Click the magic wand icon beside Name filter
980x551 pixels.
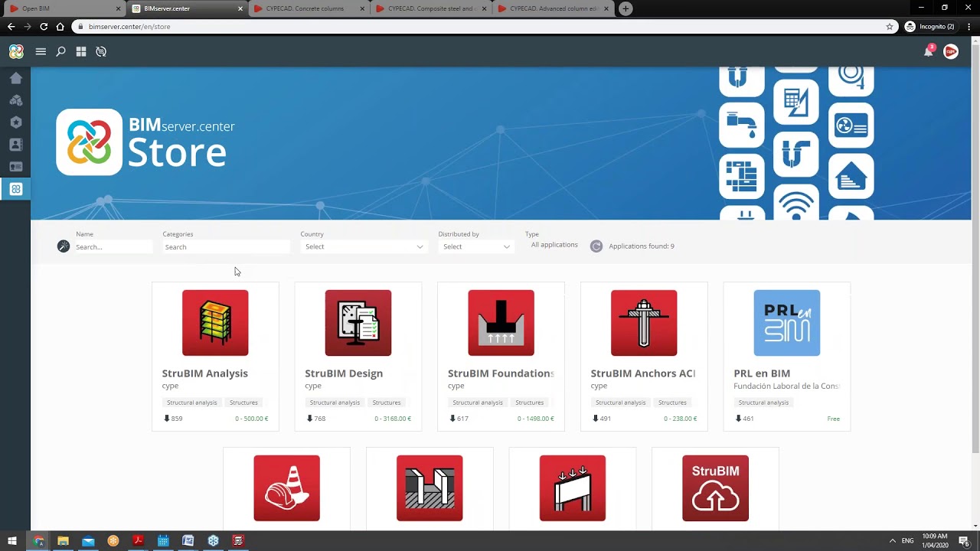tap(64, 246)
